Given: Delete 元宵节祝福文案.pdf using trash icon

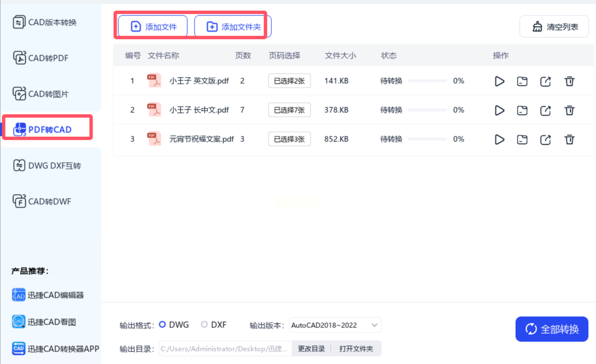Looking at the screenshot, I should tap(569, 139).
